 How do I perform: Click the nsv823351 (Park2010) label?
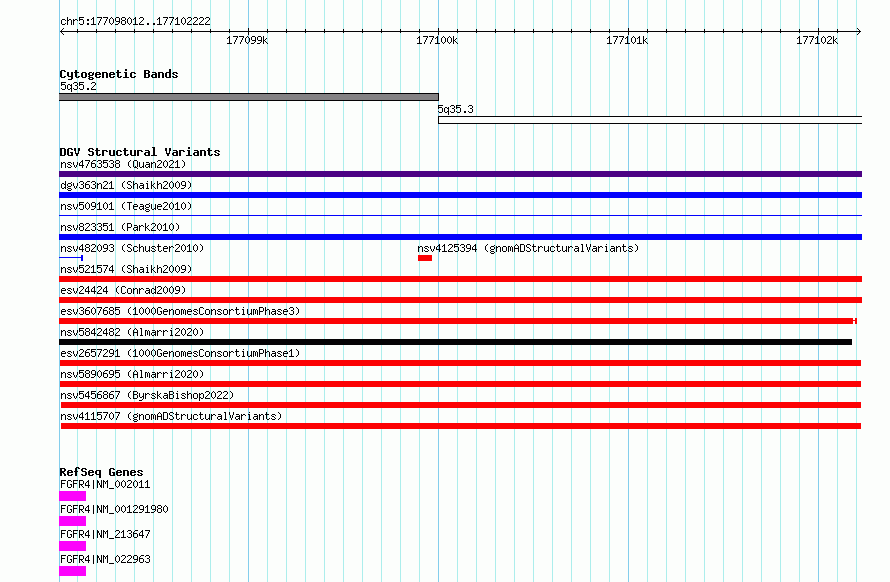pos(120,228)
